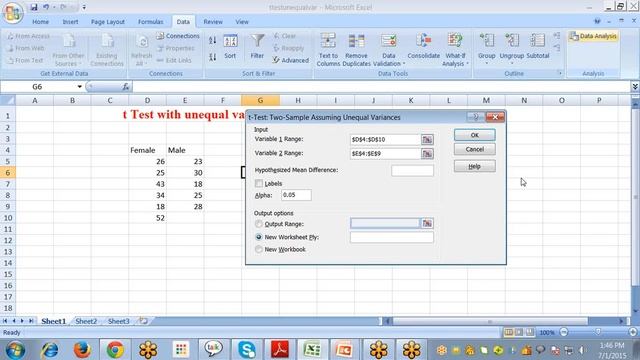Open the Insert ribbon tab

click(x=70, y=22)
